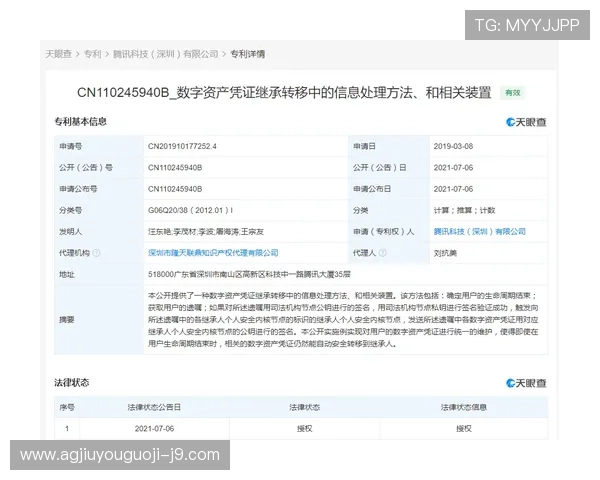
Task: Select 申请公布号 value CN110245940B
Action: point(175,189)
